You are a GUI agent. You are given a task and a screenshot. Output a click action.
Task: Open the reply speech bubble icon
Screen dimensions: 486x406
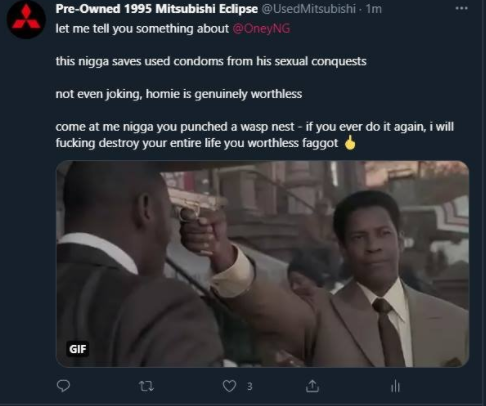[63, 386]
